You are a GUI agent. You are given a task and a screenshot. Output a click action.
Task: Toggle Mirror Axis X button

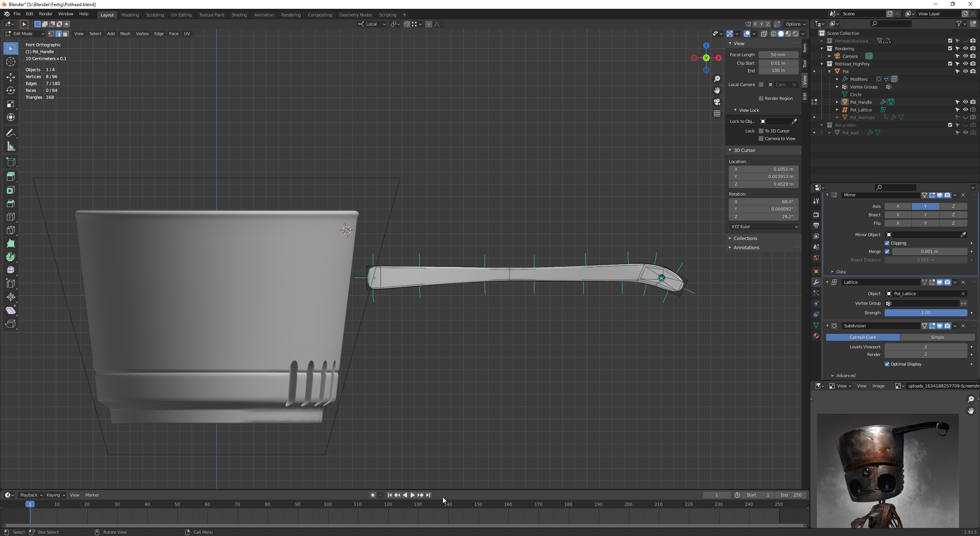[x=898, y=206]
